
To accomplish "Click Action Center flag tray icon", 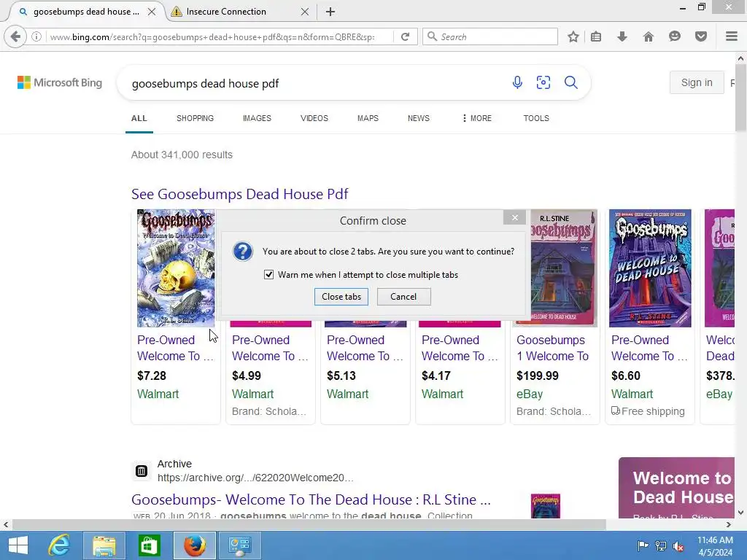I will (643, 545).
